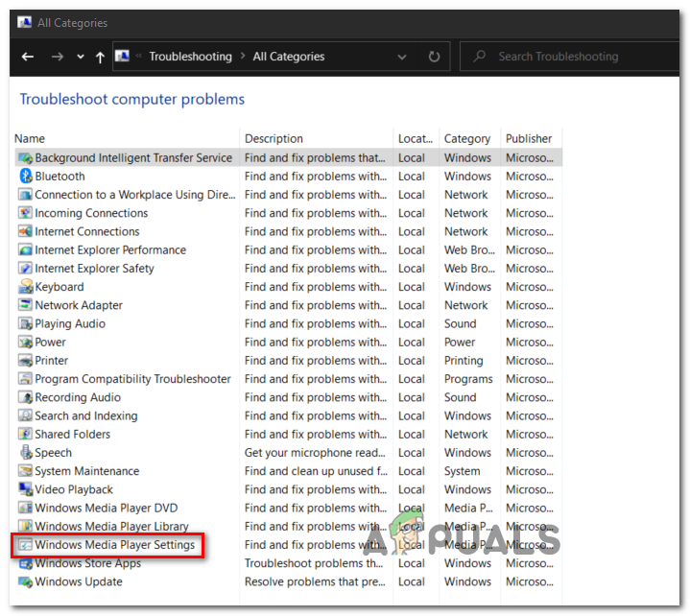
Task: Click the Video Playback icon
Action: pyautogui.click(x=26, y=489)
